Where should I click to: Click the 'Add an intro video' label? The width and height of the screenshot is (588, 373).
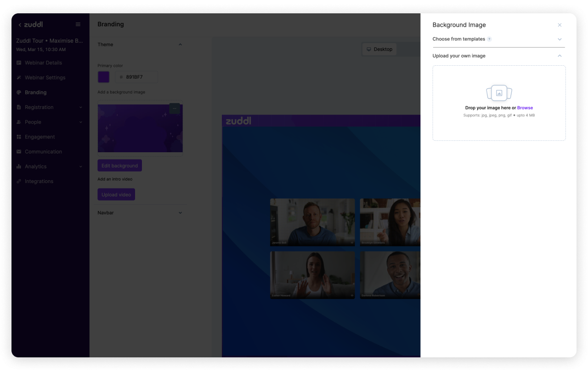[x=115, y=179]
